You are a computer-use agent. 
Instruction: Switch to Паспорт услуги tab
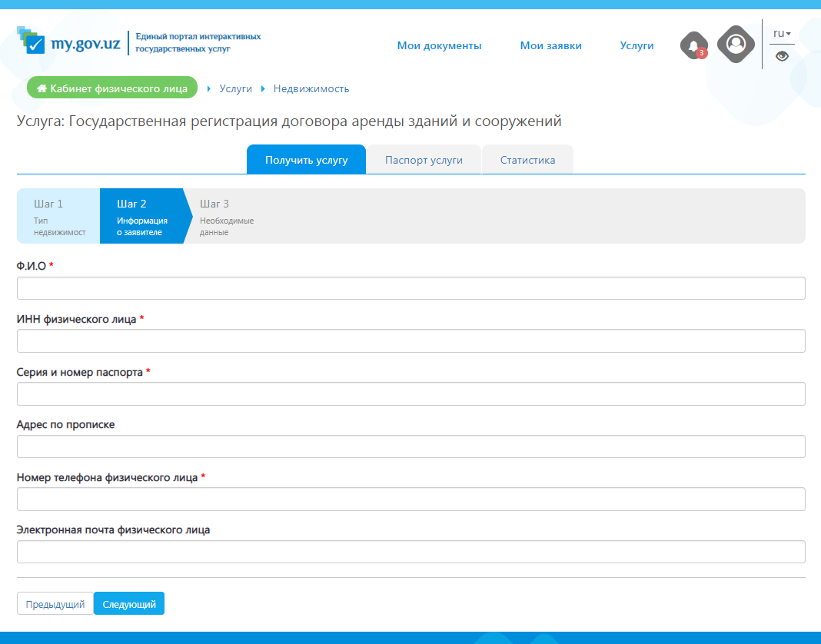424,160
